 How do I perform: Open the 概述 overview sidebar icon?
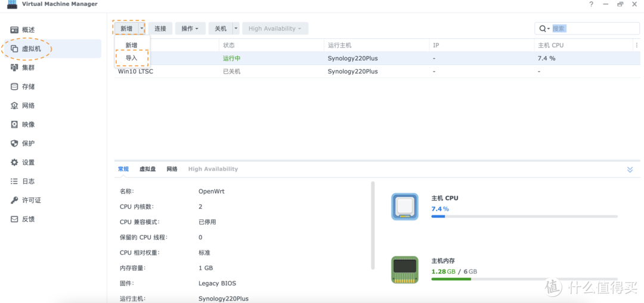[14, 30]
